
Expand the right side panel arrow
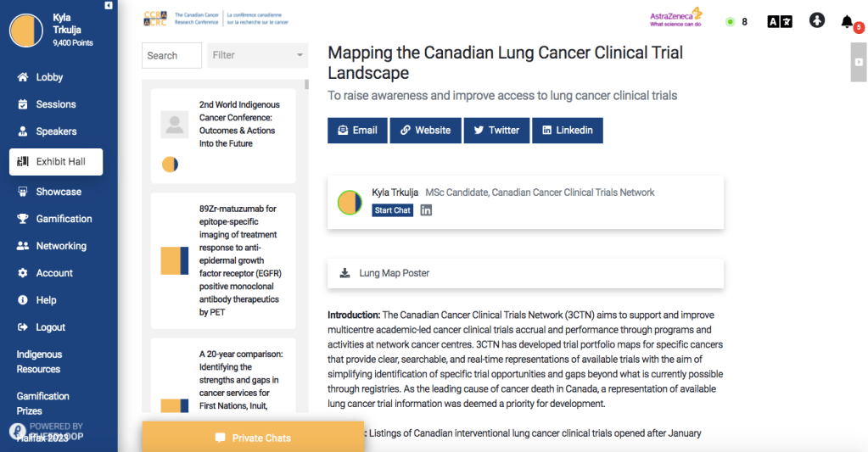859,62
